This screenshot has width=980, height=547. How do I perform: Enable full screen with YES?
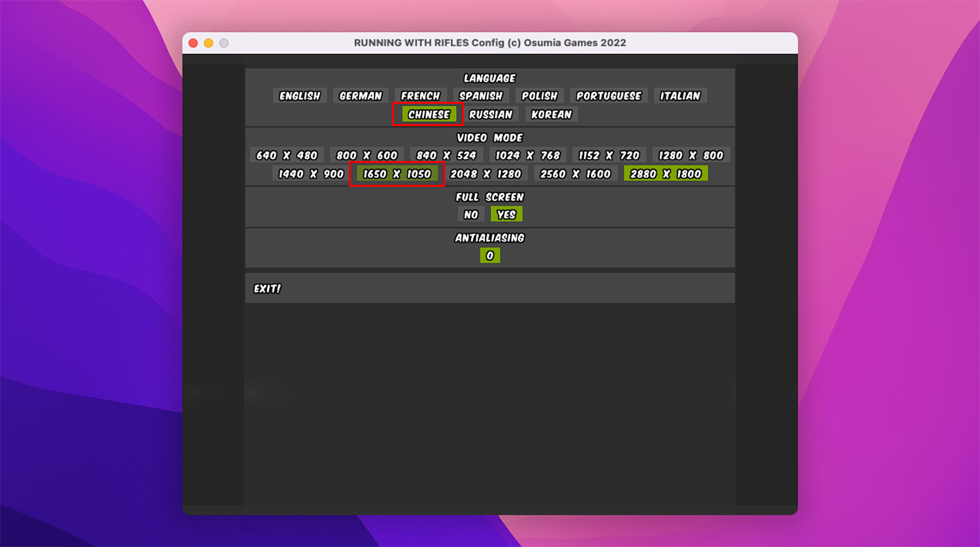coord(506,215)
